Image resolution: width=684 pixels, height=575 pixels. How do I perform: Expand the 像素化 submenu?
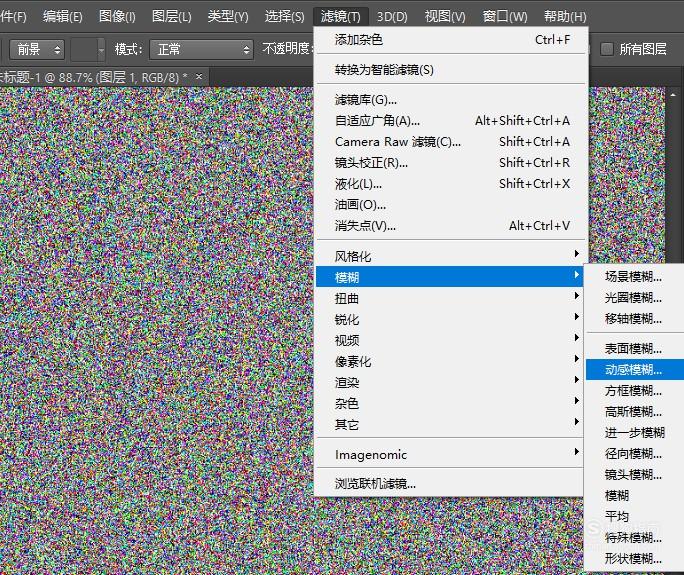tap(449, 361)
